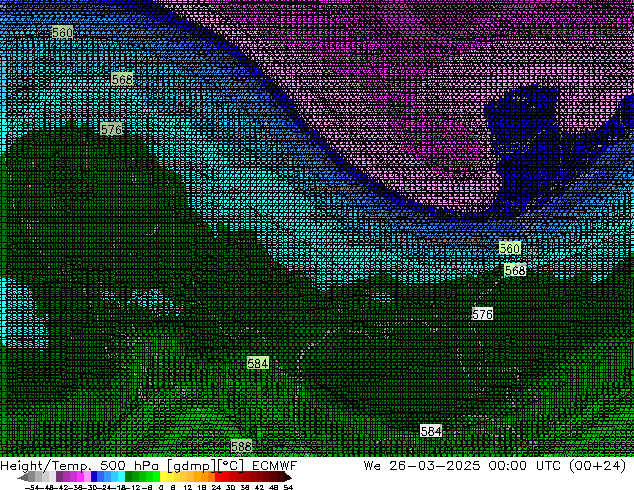Click the 560 contour label in the upper-left corner

(x=63, y=32)
